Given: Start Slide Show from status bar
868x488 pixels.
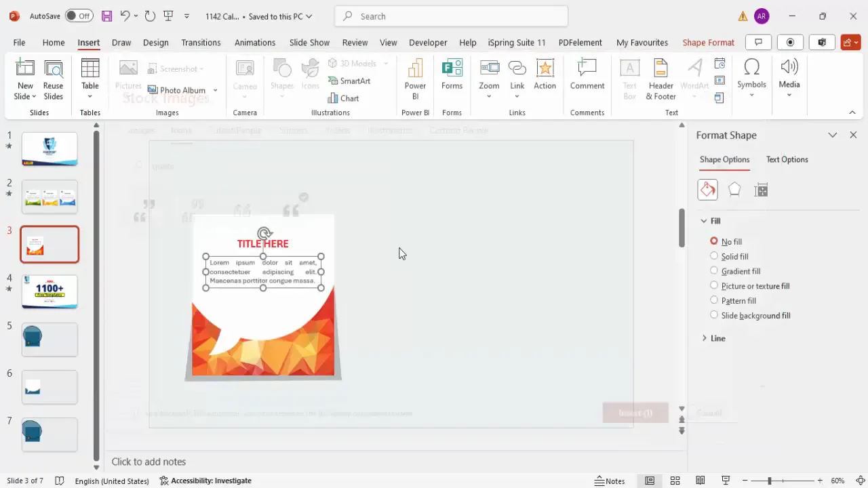Looking at the screenshot, I should (726, 481).
